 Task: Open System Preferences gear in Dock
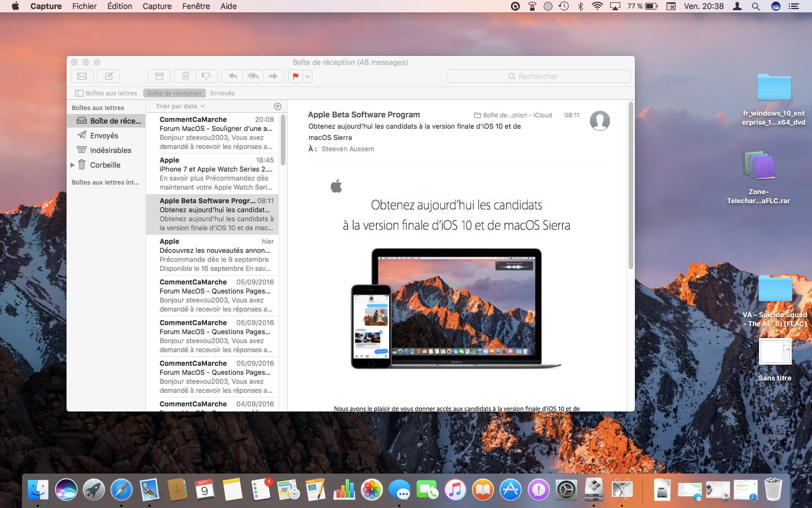[566, 489]
